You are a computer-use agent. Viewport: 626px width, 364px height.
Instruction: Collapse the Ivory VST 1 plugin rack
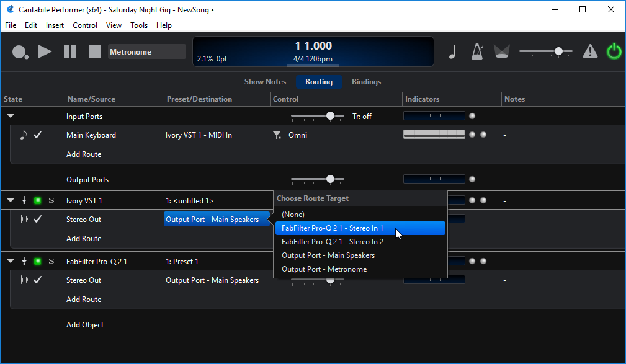pyautogui.click(x=11, y=200)
